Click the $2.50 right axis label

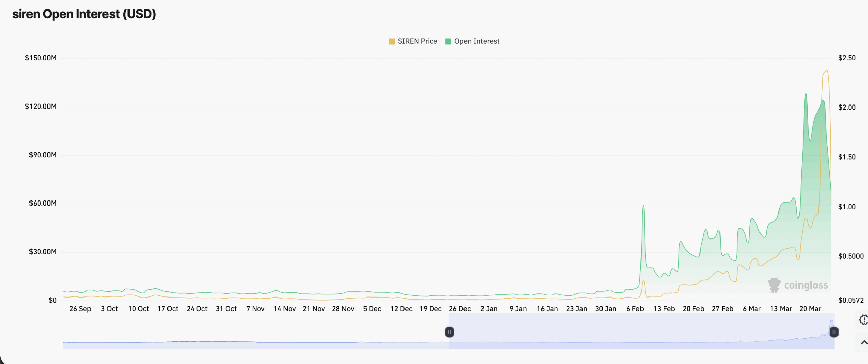pyautogui.click(x=847, y=58)
